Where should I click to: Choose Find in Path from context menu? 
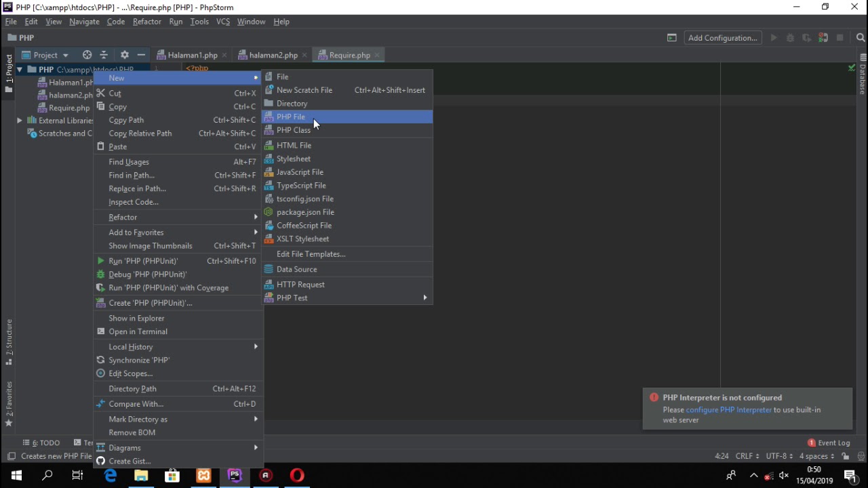point(178,175)
